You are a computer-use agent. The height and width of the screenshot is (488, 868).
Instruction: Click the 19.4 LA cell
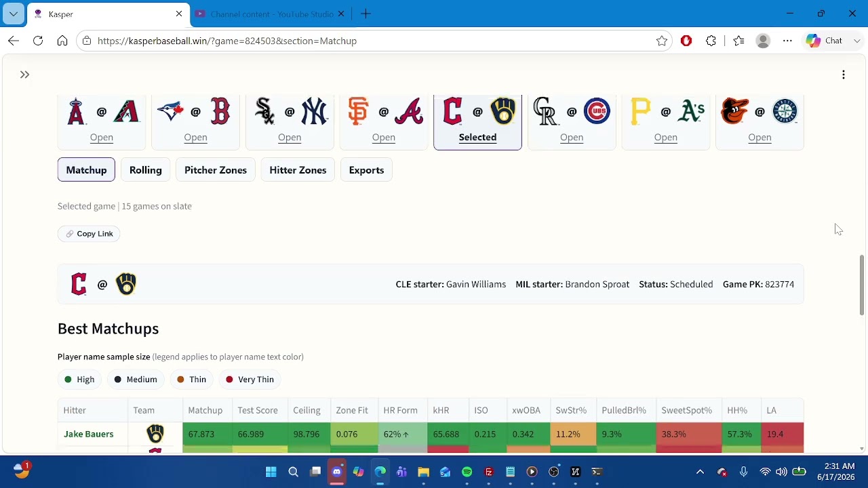[783, 434]
